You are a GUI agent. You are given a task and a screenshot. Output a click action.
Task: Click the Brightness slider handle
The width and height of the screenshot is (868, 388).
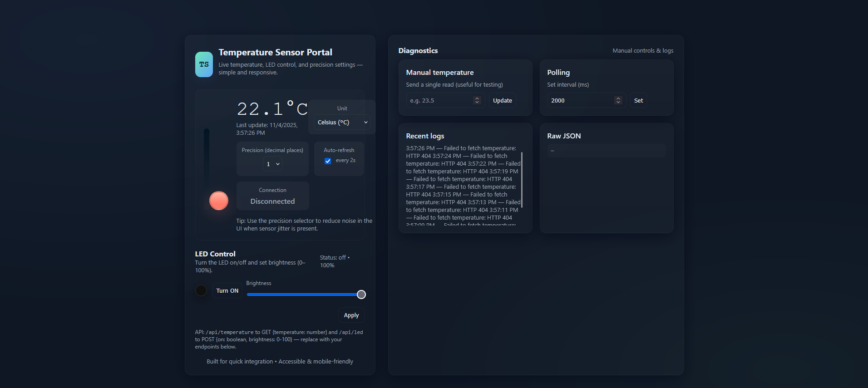click(x=361, y=295)
